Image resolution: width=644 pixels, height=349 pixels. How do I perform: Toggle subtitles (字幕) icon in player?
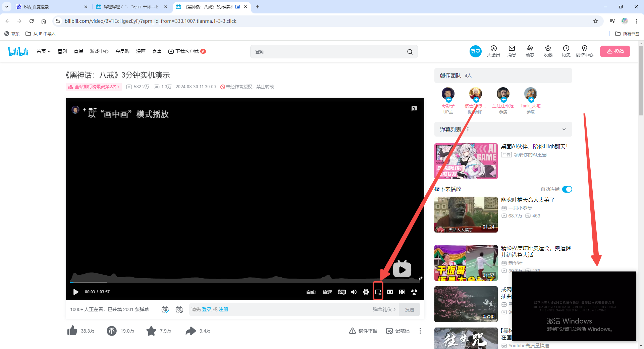pyautogui.click(x=341, y=292)
